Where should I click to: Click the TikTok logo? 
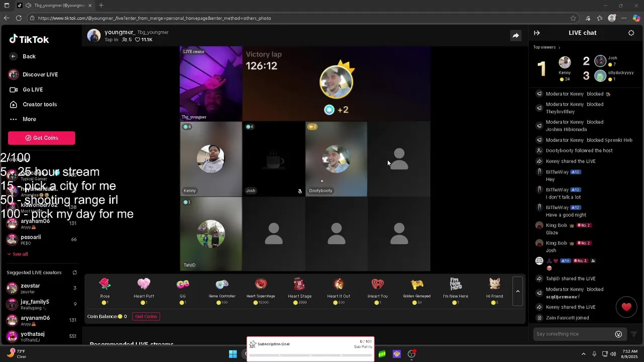pyautogui.click(x=29, y=39)
